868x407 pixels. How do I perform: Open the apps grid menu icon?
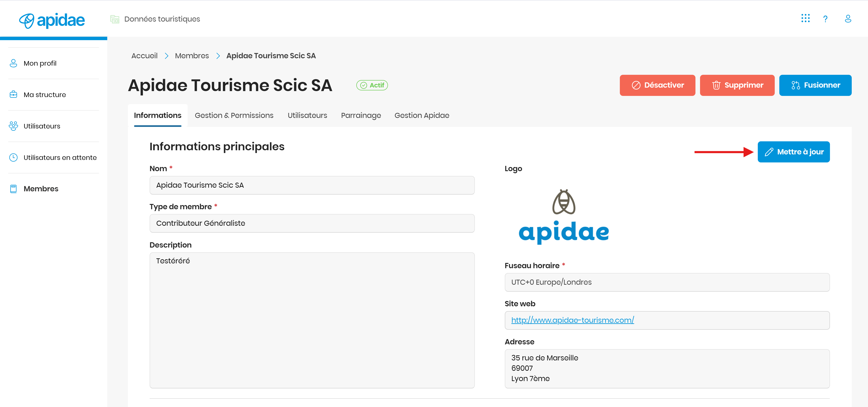pos(805,19)
